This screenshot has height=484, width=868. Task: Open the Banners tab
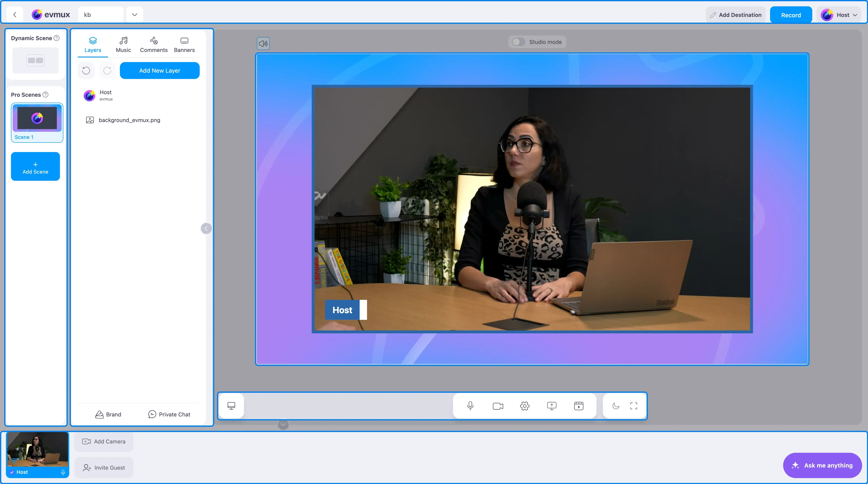coord(184,45)
